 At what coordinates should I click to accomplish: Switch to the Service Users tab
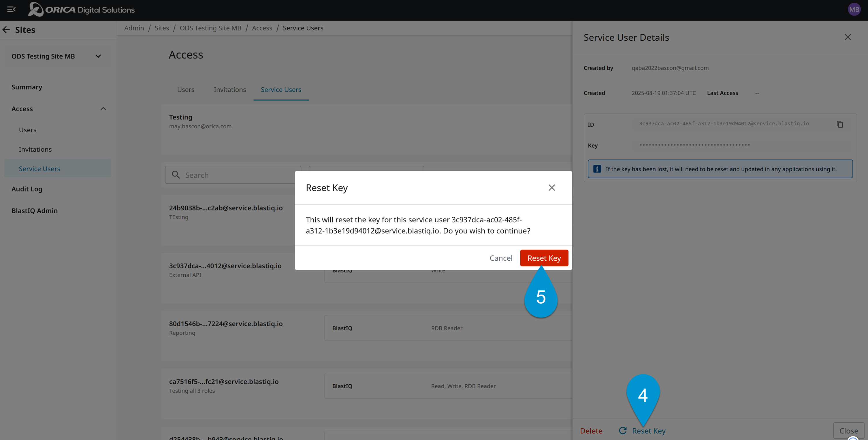[281, 90]
